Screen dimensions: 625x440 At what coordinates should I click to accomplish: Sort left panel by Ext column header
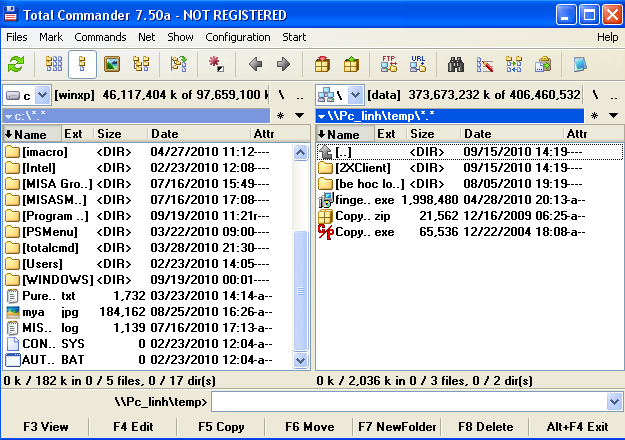[77, 134]
